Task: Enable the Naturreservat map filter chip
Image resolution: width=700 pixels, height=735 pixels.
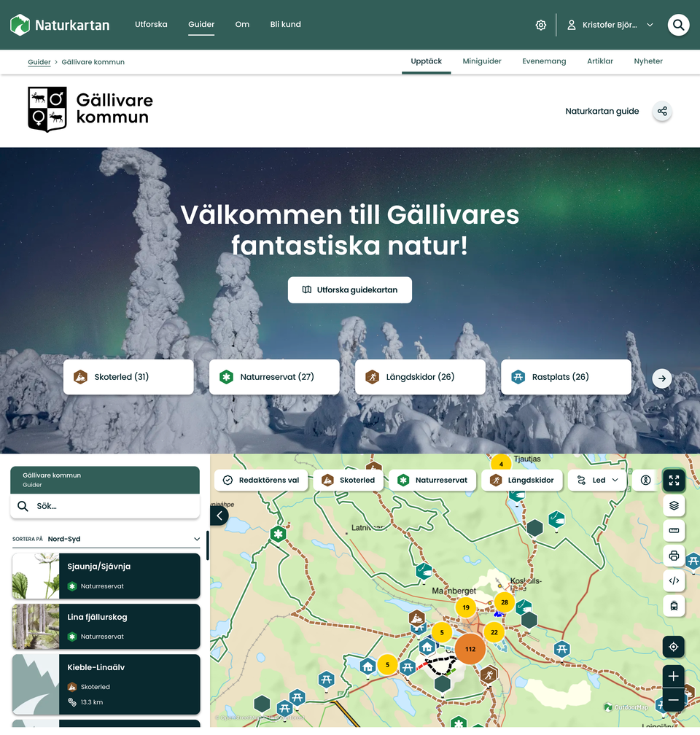Action: 432,481
